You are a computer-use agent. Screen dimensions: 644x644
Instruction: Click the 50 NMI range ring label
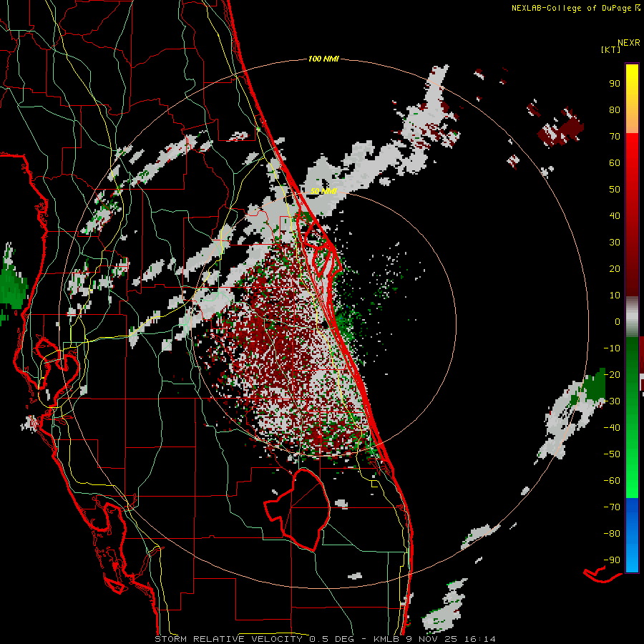coord(323,191)
